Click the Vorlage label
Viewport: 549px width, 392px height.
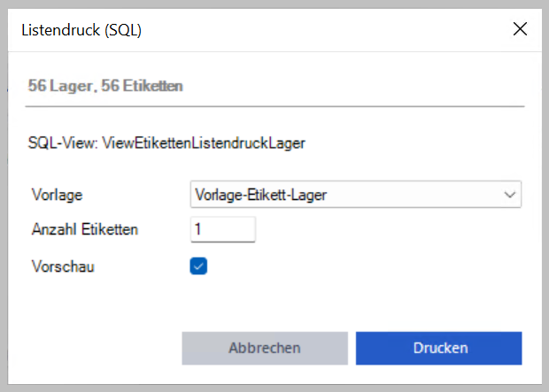coord(57,195)
